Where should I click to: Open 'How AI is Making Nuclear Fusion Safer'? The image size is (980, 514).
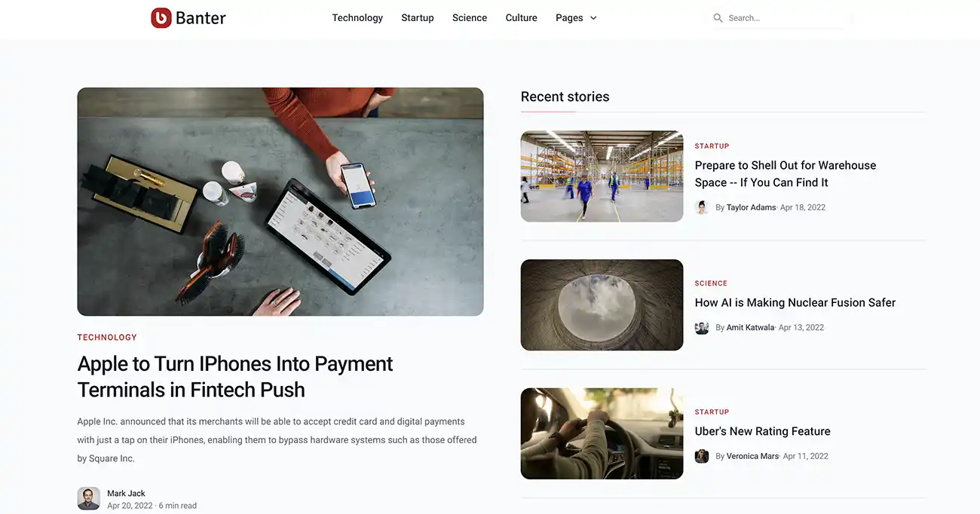pyautogui.click(x=795, y=303)
